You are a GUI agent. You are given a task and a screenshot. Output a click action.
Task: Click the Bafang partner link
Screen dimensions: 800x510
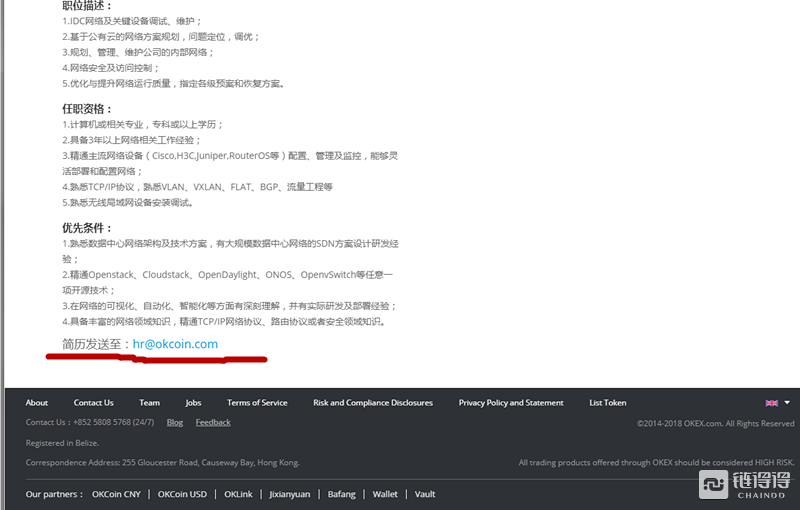coord(342,494)
